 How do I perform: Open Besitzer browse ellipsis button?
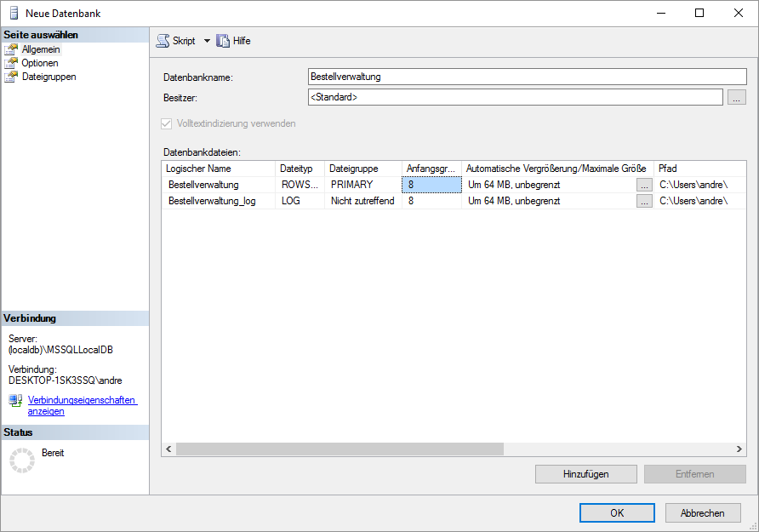pyautogui.click(x=737, y=98)
